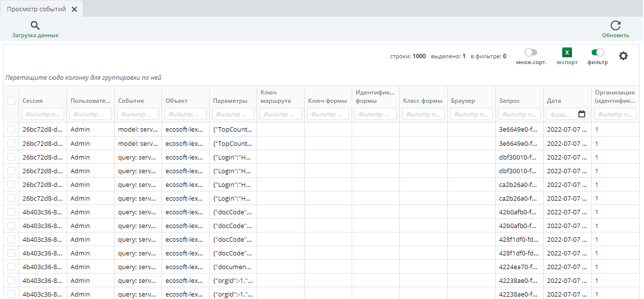
Task: Sort by the Сессия column header
Action: click(x=33, y=101)
